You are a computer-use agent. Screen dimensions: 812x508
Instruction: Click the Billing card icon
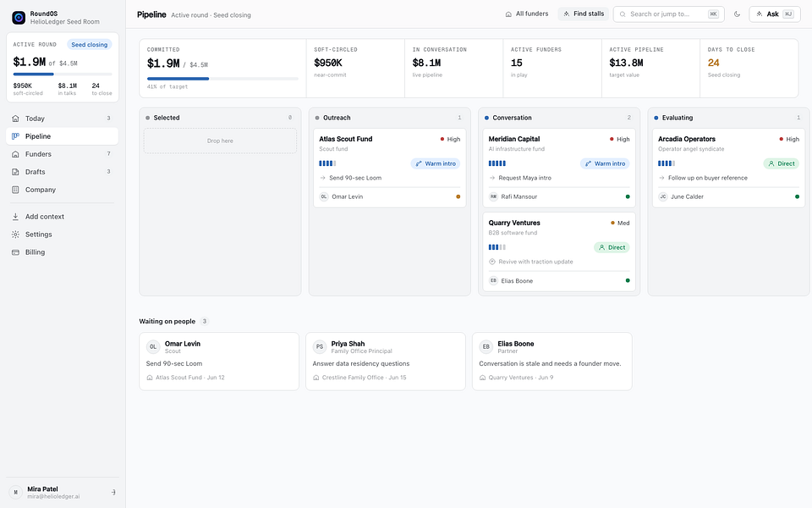click(15, 252)
